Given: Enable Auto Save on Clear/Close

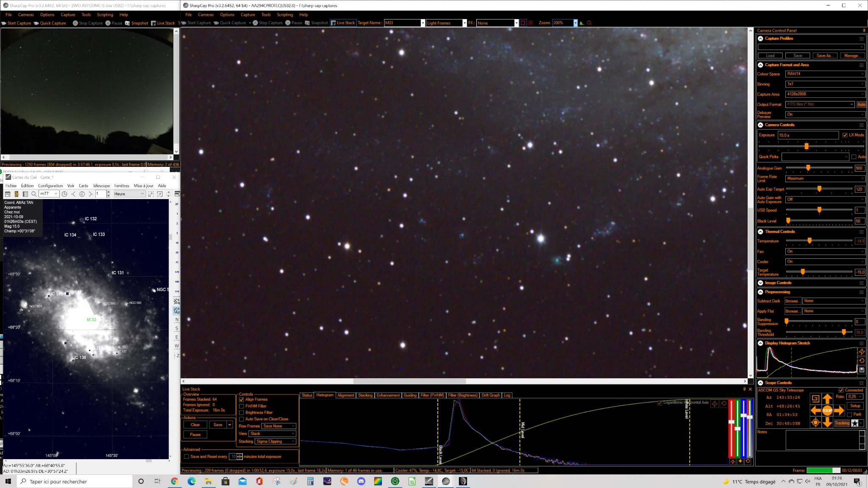Looking at the screenshot, I should tap(242, 419).
